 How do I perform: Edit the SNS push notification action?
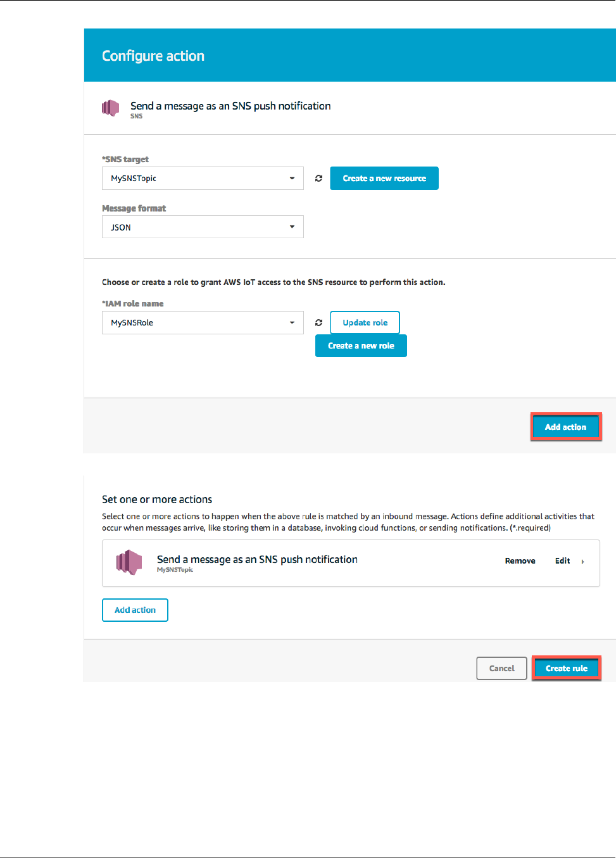click(562, 561)
